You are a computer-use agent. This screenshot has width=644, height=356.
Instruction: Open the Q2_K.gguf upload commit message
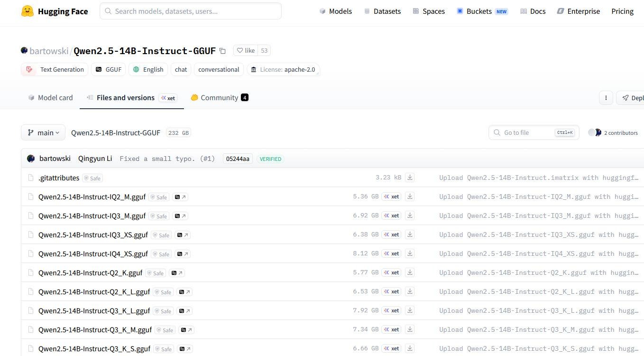point(539,272)
